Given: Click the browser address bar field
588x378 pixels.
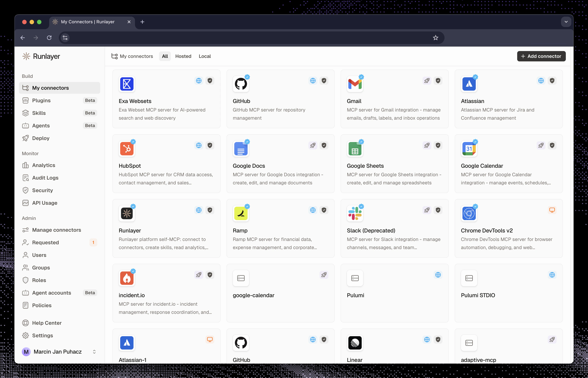Looking at the screenshot, I should tap(245, 38).
